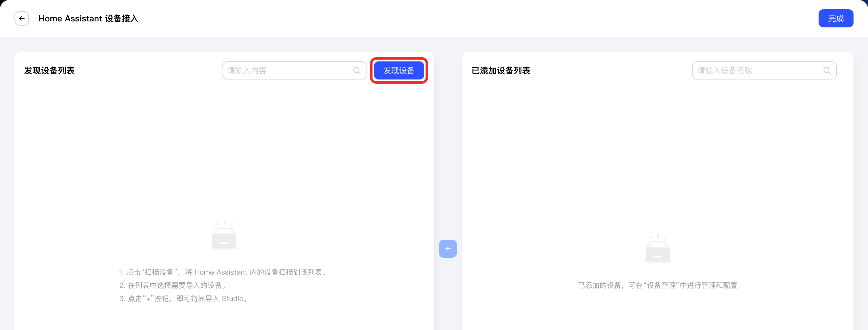Focus the 请输入设备名称 search field
868x330 pixels.
(764, 70)
